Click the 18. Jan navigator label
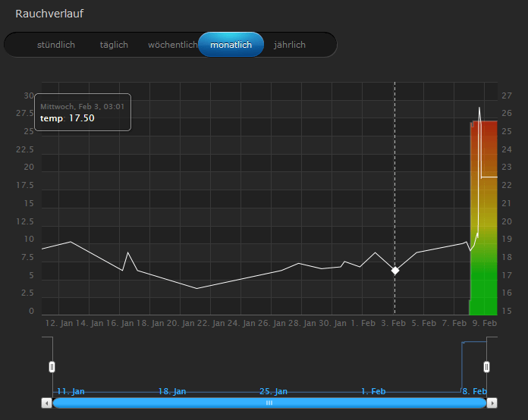This screenshot has width=528, height=420. click(171, 391)
